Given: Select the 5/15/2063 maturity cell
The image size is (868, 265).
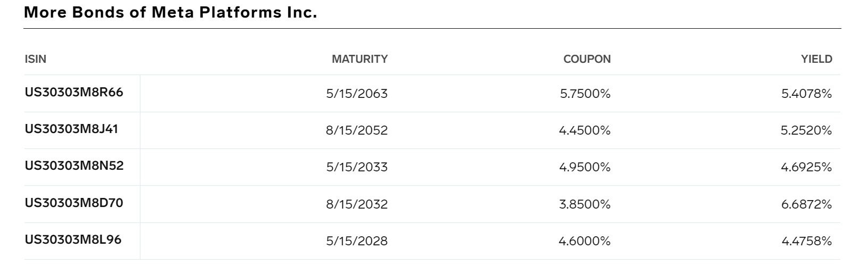Looking at the screenshot, I should tap(356, 94).
